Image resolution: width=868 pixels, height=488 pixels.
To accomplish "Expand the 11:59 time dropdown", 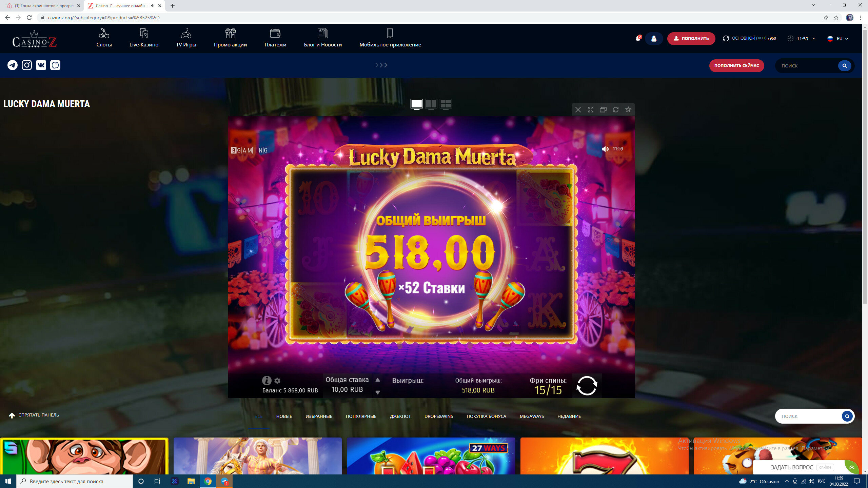I will coord(804,39).
